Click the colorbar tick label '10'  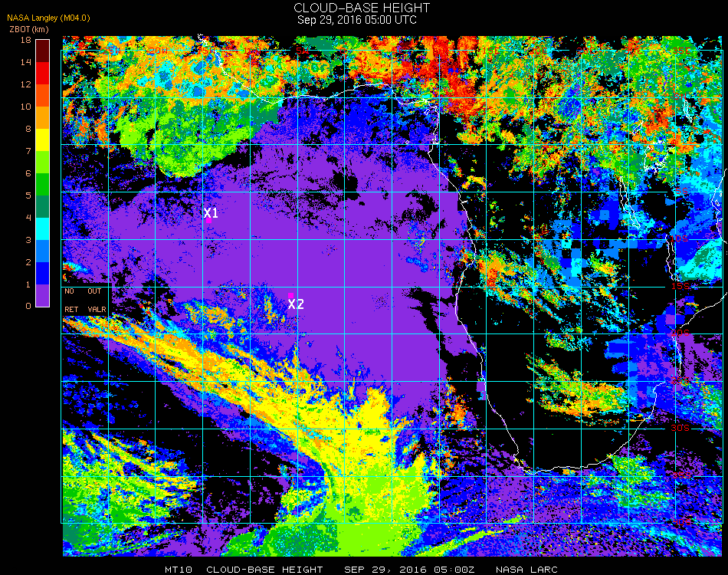coord(26,107)
